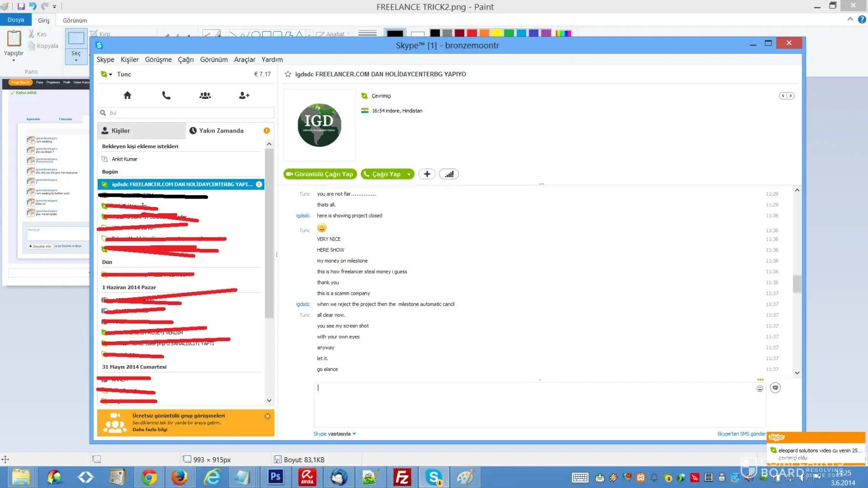Switch to Skype on the taskbar

(434, 477)
